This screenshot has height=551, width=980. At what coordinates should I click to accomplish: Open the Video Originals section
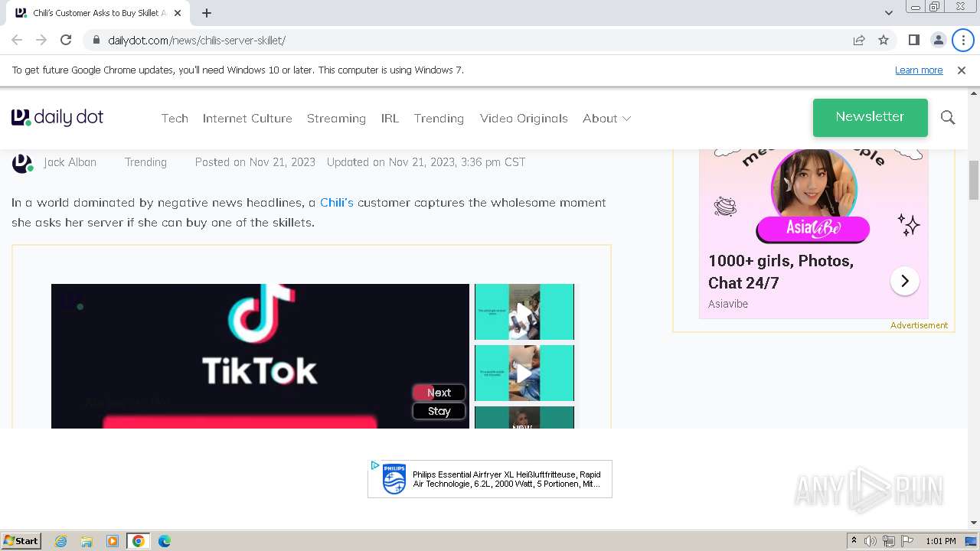(524, 118)
